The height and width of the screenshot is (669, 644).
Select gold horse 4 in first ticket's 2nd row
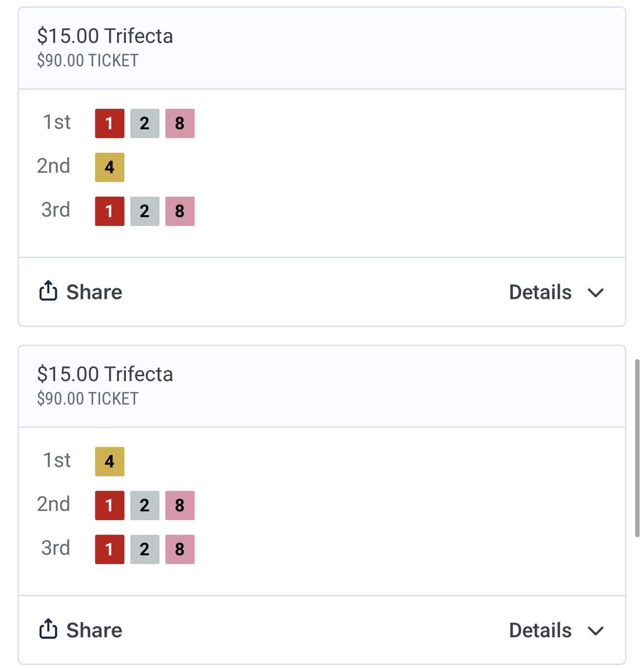tap(109, 167)
